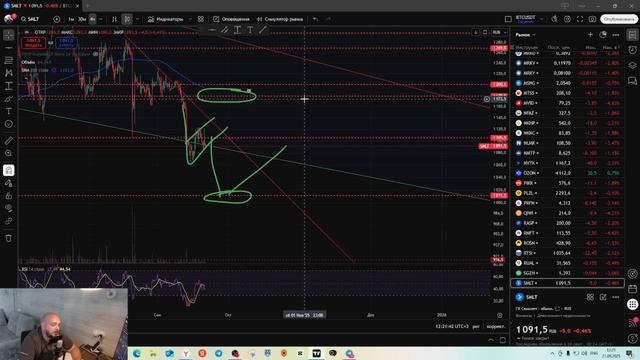Select the trend line tool in left toolbar
The width and height of the screenshot is (640, 360).
(x=9, y=48)
